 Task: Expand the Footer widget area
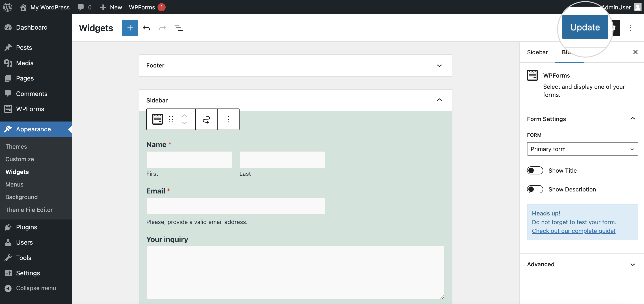pos(295,65)
